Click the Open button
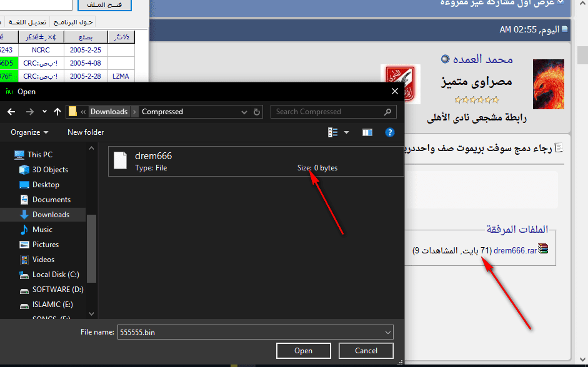Screen dimensions: 588x367 click(x=304, y=351)
